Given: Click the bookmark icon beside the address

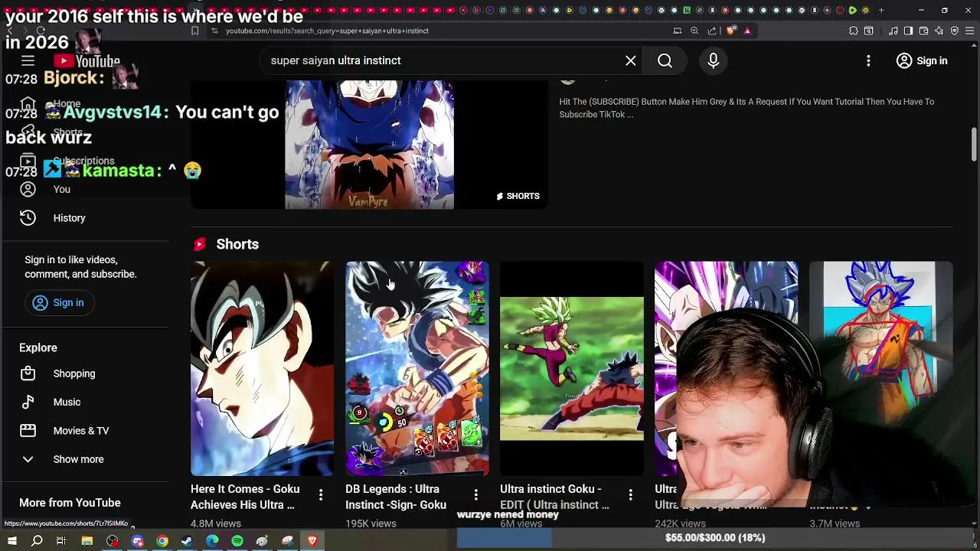Looking at the screenshot, I should pos(194,31).
